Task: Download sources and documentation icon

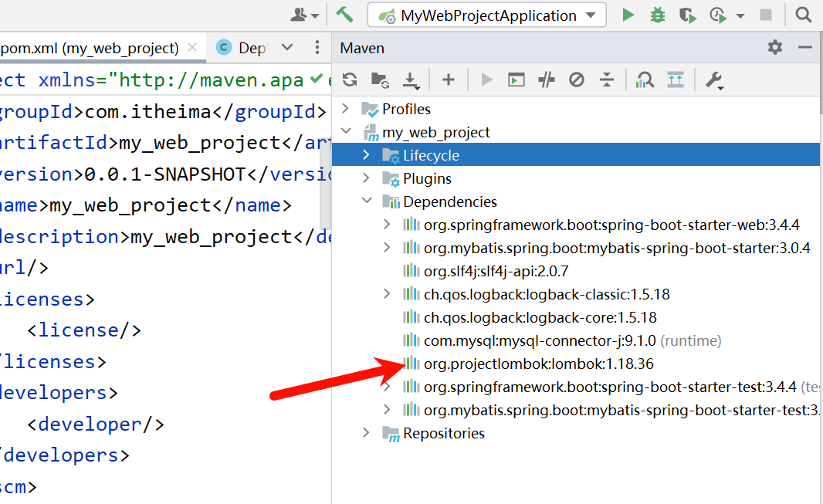Action: pyautogui.click(x=411, y=81)
